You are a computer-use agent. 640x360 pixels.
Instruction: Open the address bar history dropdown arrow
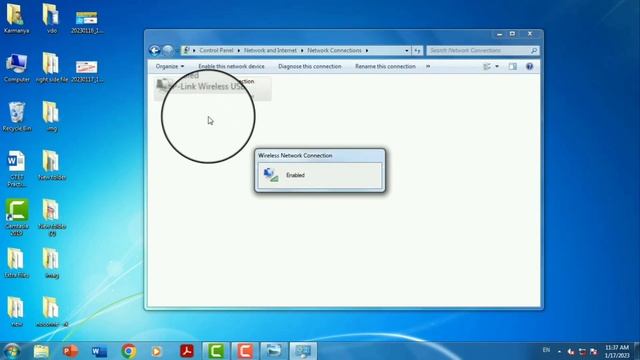click(x=407, y=51)
